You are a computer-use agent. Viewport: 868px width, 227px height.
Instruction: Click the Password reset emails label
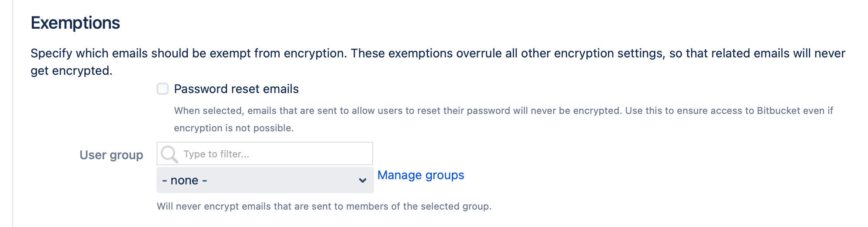coord(236,89)
